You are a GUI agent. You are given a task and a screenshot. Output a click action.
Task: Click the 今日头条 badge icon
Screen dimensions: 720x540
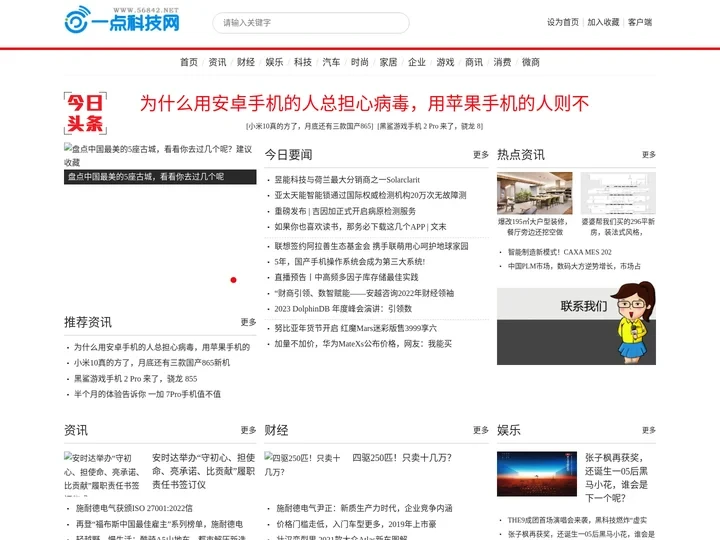(85, 113)
